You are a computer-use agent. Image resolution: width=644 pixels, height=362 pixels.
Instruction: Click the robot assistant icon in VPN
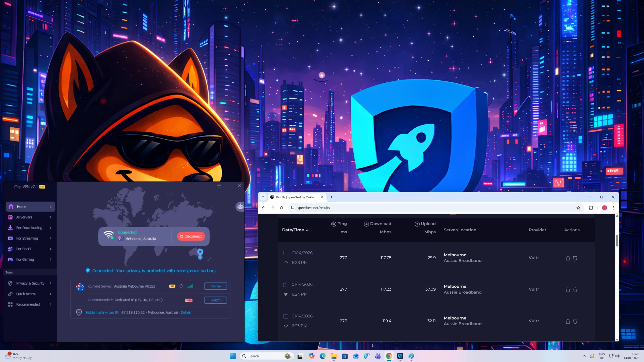pyautogui.click(x=240, y=207)
